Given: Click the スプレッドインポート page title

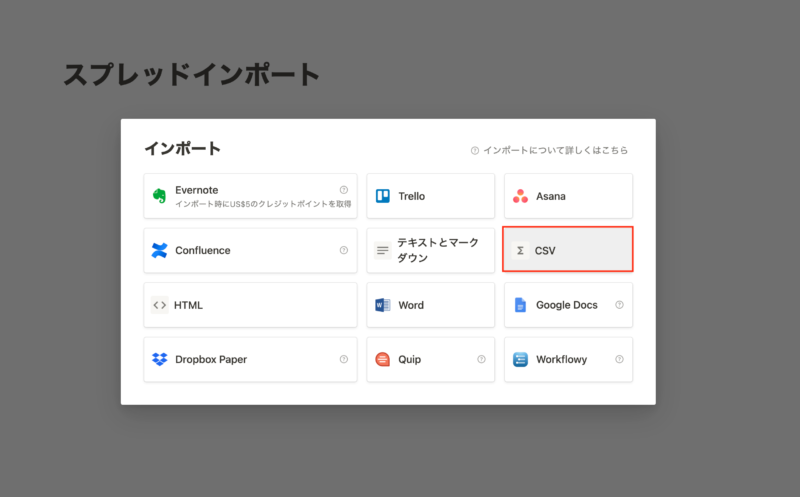Looking at the screenshot, I should (191, 74).
